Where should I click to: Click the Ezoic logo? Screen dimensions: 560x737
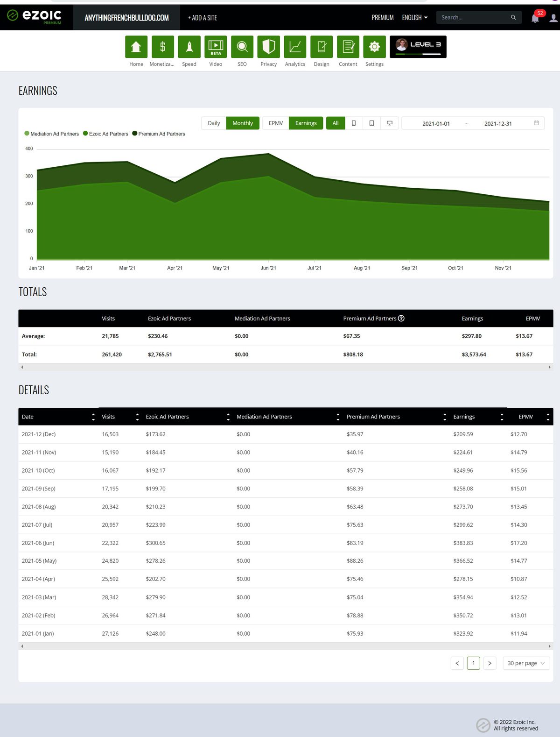tap(35, 17)
